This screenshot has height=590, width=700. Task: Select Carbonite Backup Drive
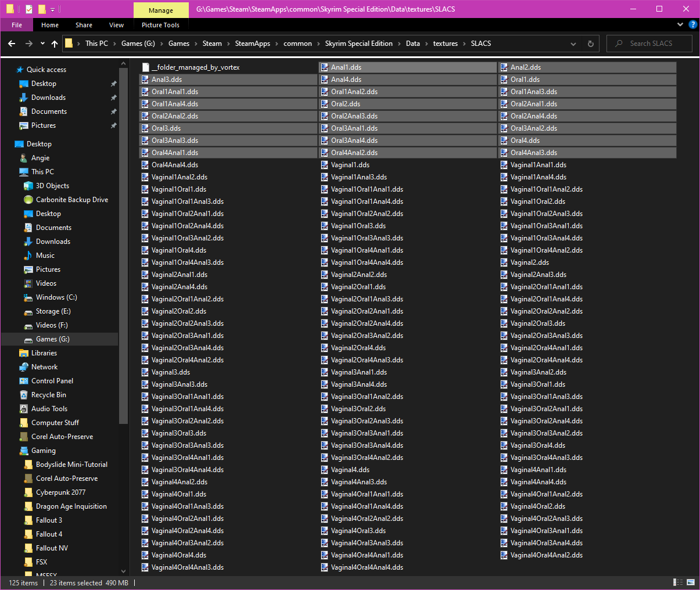point(72,200)
